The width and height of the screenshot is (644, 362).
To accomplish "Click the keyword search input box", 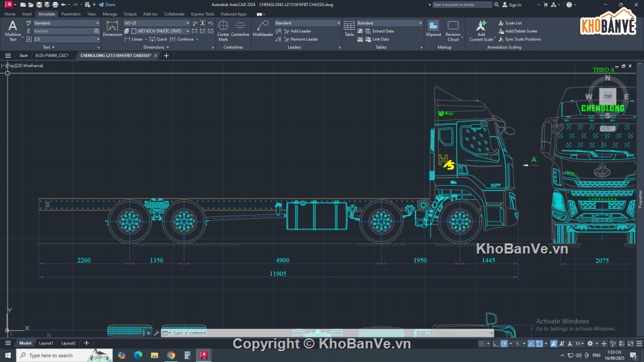I will [x=462, y=5].
